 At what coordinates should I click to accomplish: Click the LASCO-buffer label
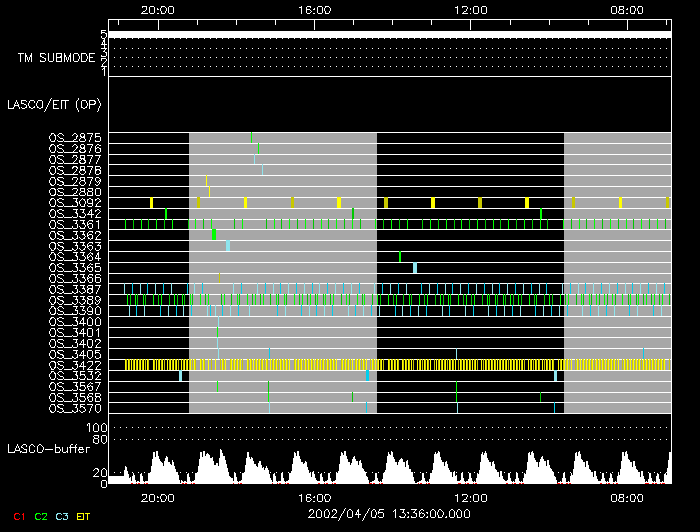pos(47,448)
